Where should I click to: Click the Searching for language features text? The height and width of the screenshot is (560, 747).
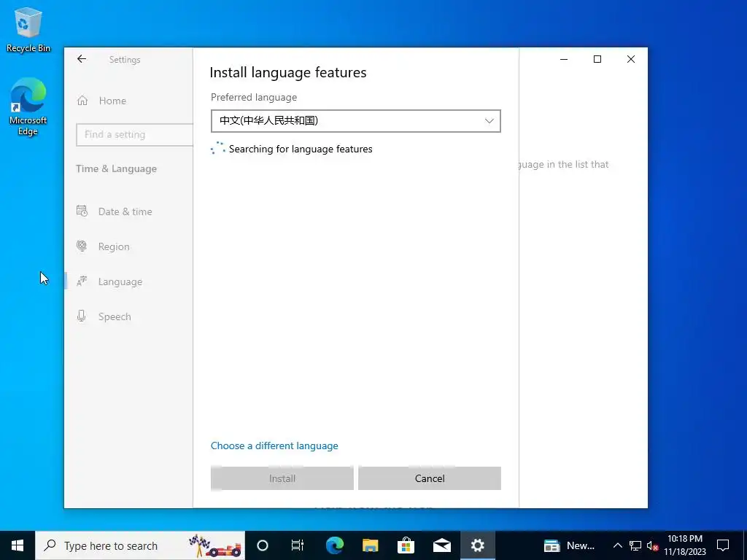[301, 149]
